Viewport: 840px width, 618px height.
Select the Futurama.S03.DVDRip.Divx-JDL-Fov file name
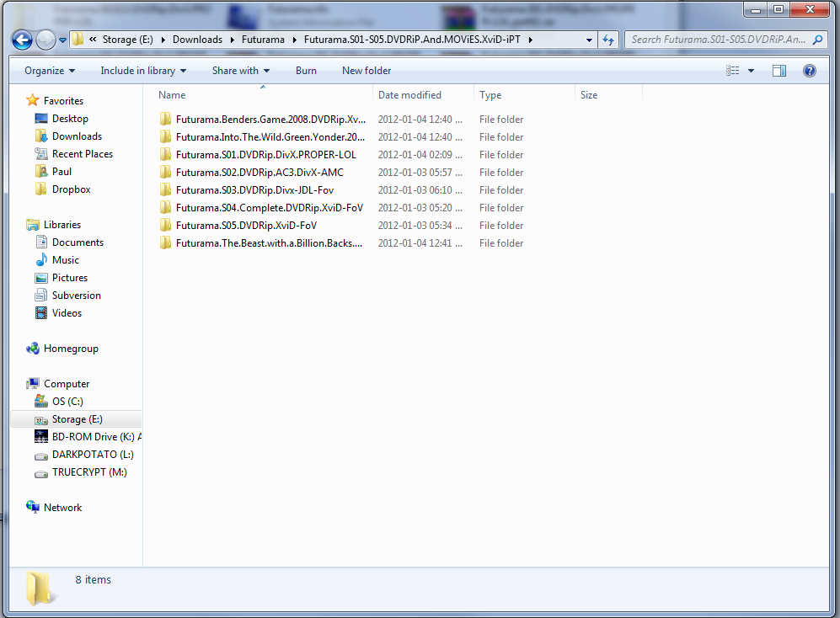point(254,190)
